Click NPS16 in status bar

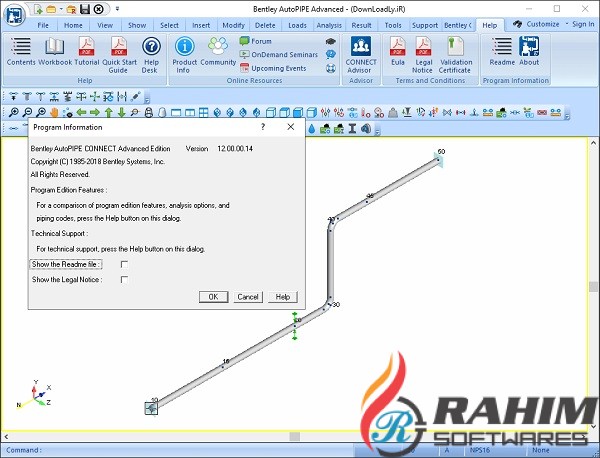pyautogui.click(x=480, y=450)
